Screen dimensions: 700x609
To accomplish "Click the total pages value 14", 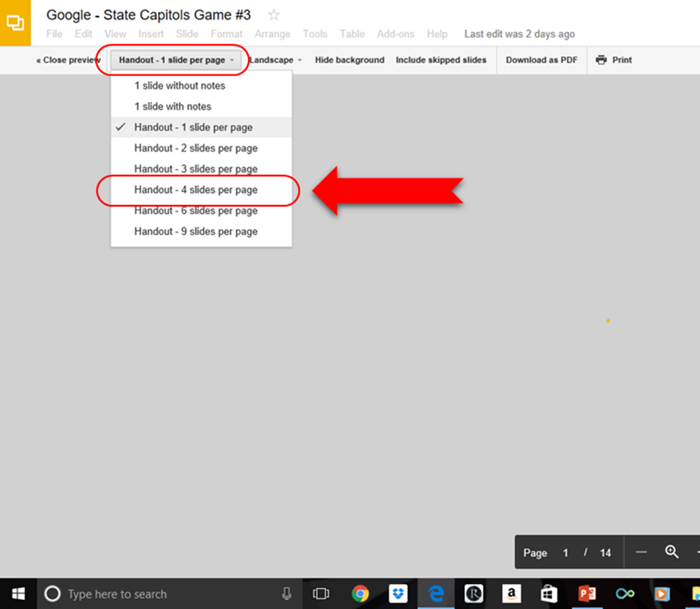I will pyautogui.click(x=605, y=553).
